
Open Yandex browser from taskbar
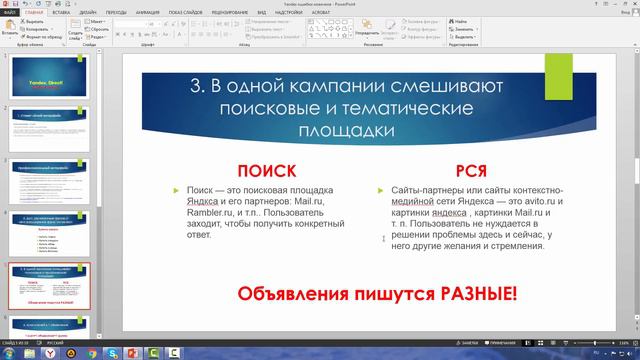(50, 353)
